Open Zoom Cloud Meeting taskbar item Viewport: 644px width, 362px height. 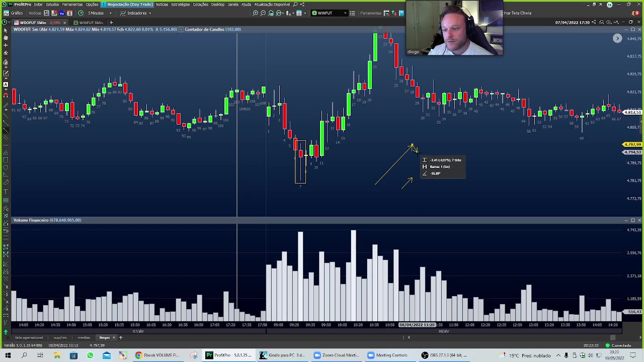(337, 355)
